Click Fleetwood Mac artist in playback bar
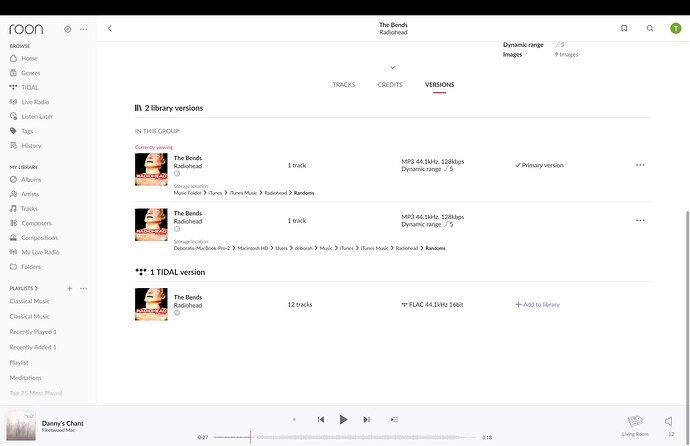Image resolution: width=690 pixels, height=446 pixels. click(x=58, y=430)
